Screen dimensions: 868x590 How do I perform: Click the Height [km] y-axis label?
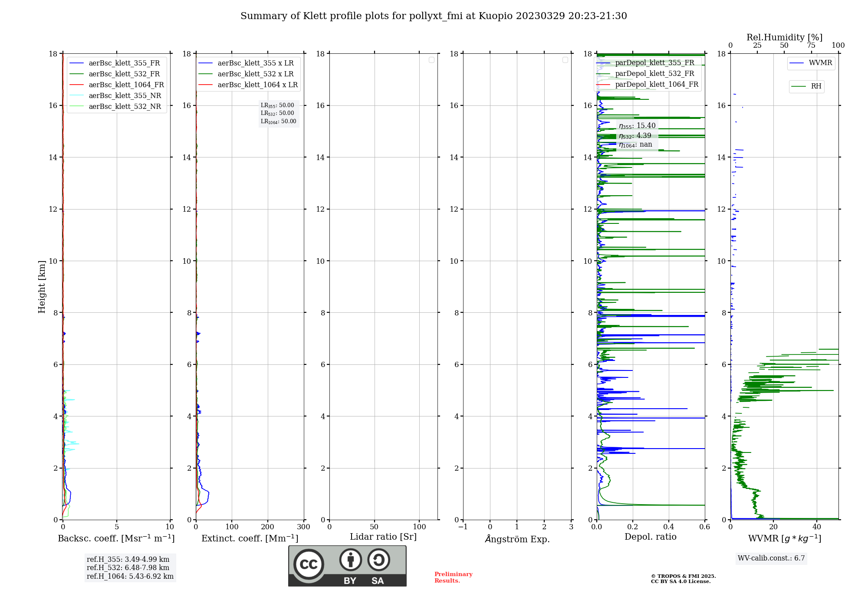(x=42, y=287)
